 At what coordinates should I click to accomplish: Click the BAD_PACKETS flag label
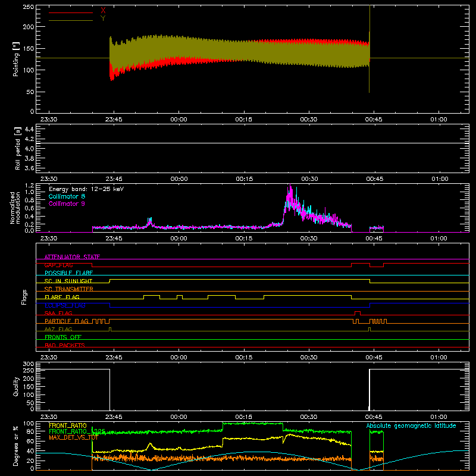coord(65,345)
